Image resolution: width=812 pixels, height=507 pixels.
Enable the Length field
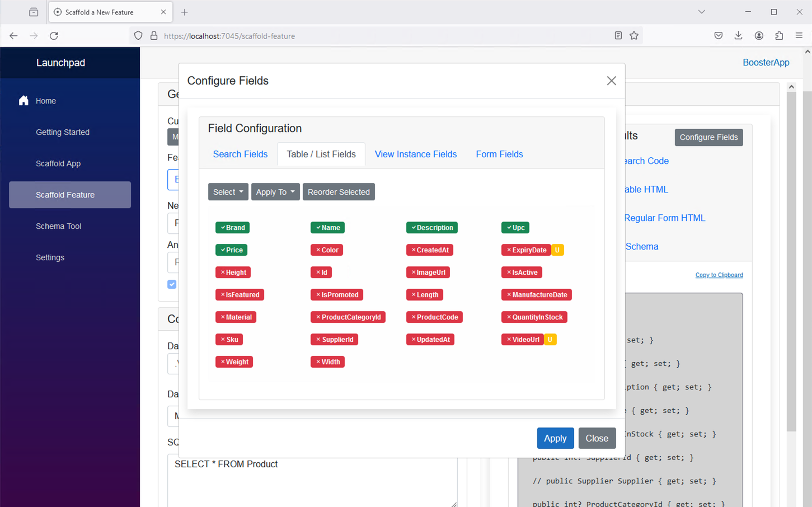click(x=425, y=295)
